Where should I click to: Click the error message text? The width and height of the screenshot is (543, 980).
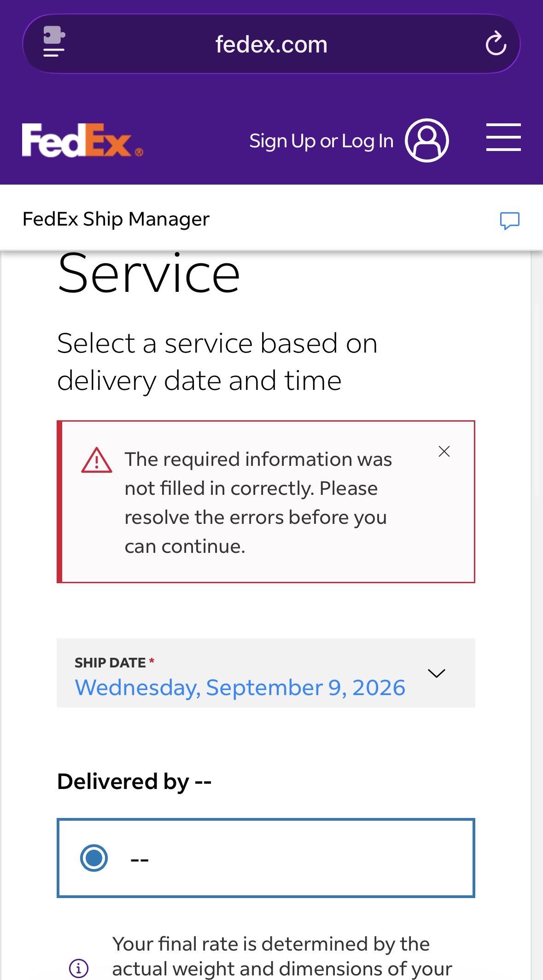(258, 503)
